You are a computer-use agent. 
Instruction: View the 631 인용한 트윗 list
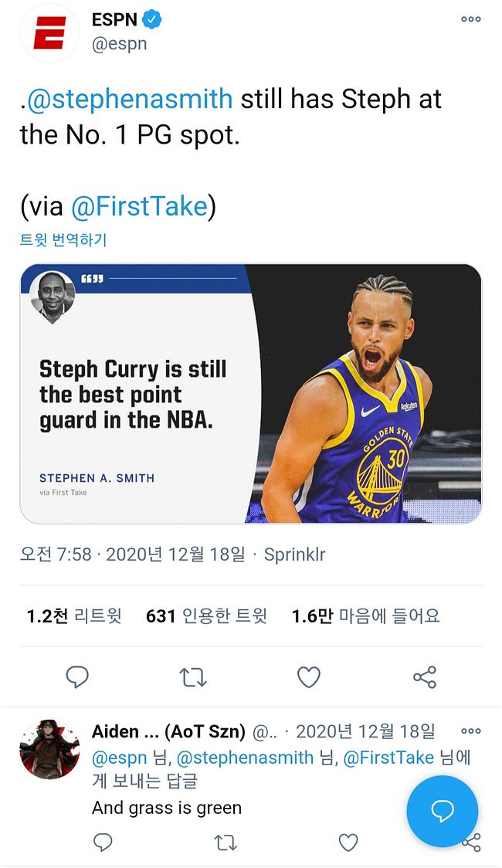(x=206, y=616)
